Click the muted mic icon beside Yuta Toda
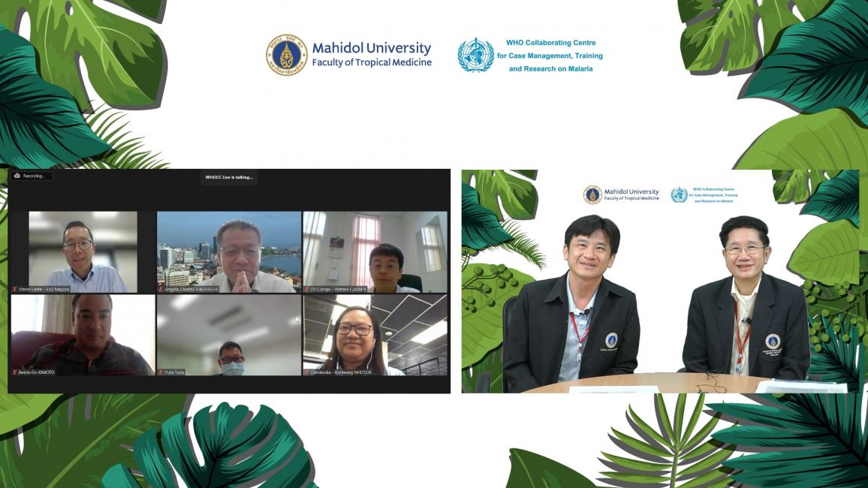Image resolution: width=868 pixels, height=488 pixels. pos(161,372)
